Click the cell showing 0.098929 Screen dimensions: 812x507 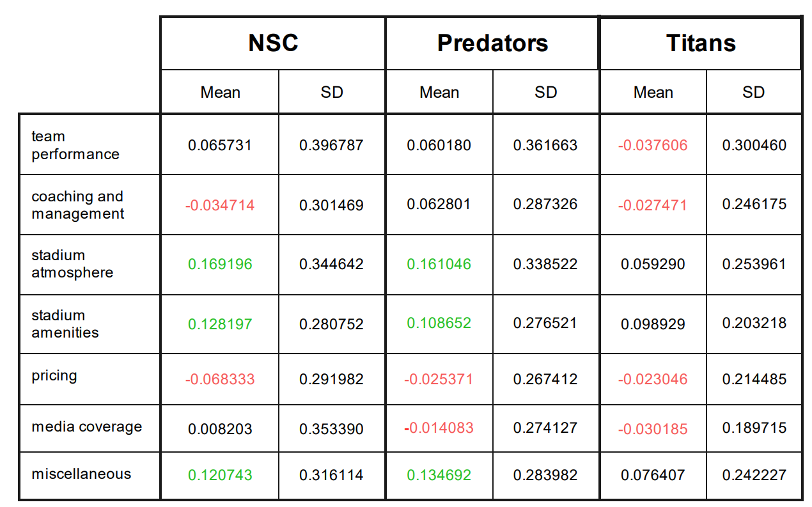[653, 324]
